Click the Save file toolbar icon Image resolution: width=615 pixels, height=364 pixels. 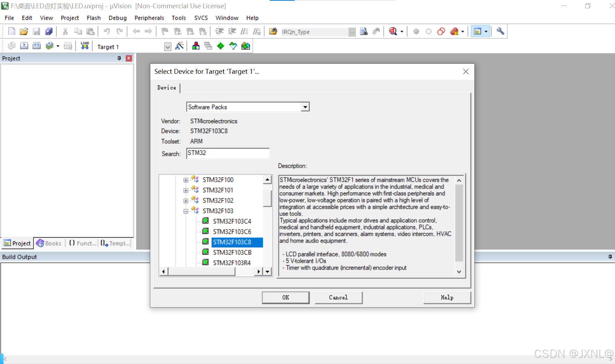[x=36, y=32]
